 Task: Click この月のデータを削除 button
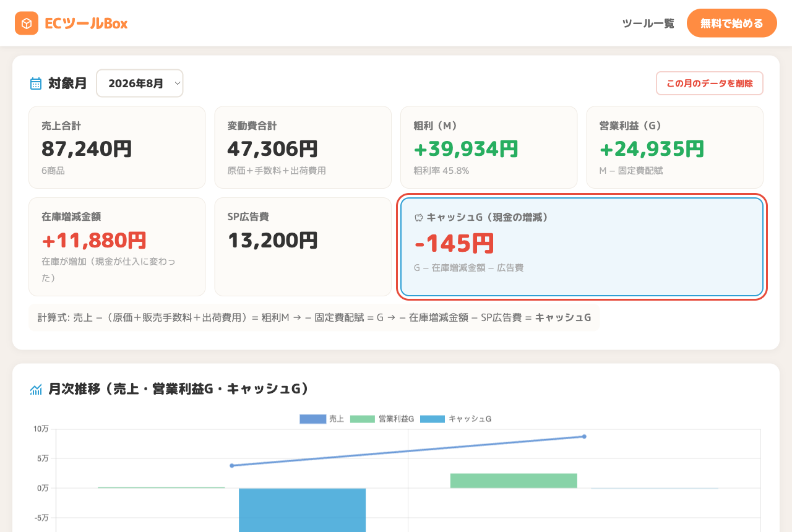(710, 84)
